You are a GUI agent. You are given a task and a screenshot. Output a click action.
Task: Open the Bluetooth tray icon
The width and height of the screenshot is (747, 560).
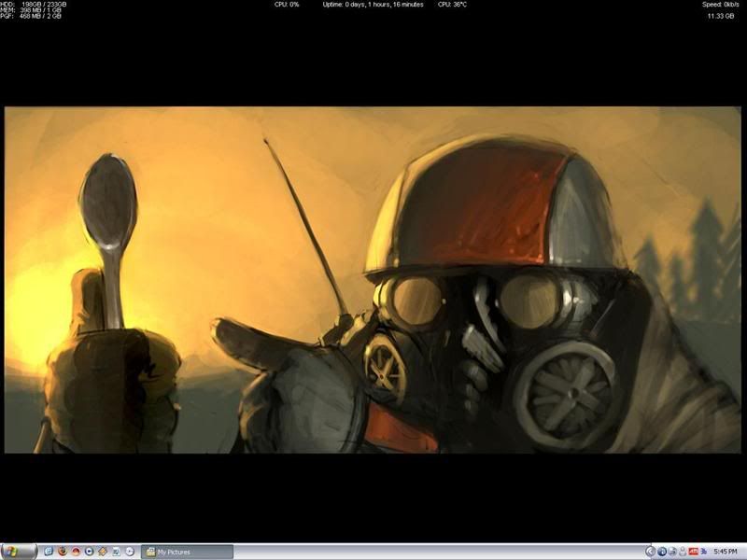[704, 552]
